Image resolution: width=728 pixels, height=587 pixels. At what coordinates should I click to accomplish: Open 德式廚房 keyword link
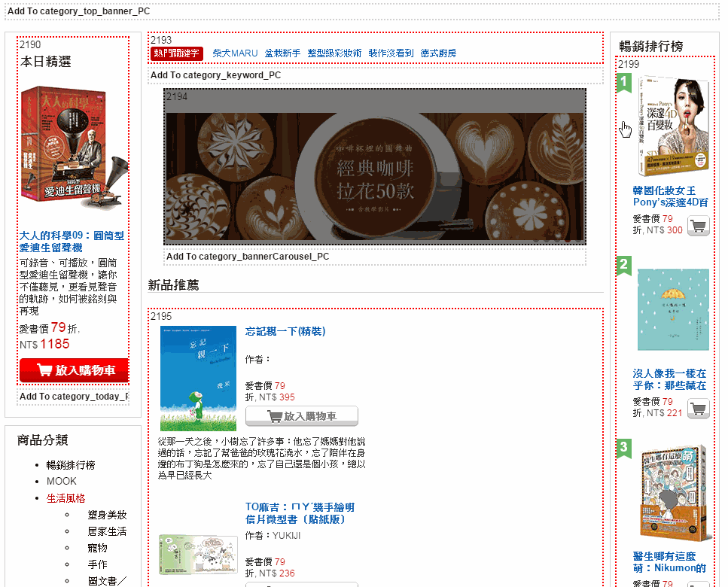tap(438, 53)
